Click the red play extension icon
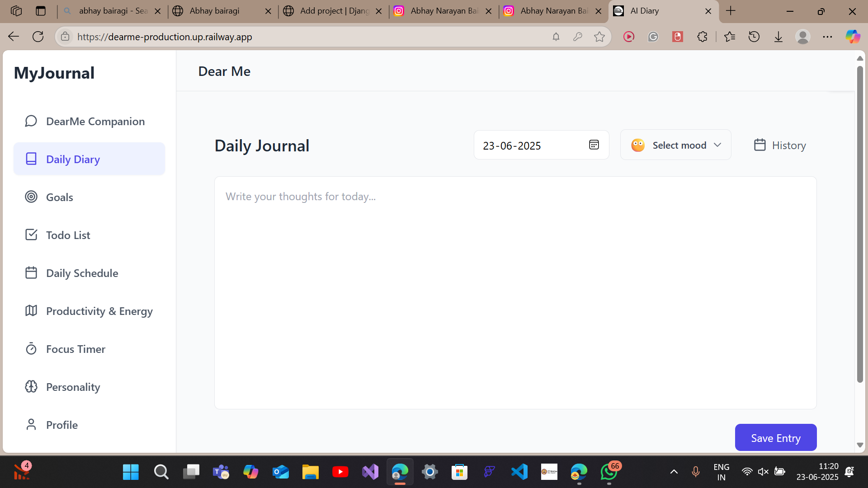Screen dimensions: 868x488 629,37
